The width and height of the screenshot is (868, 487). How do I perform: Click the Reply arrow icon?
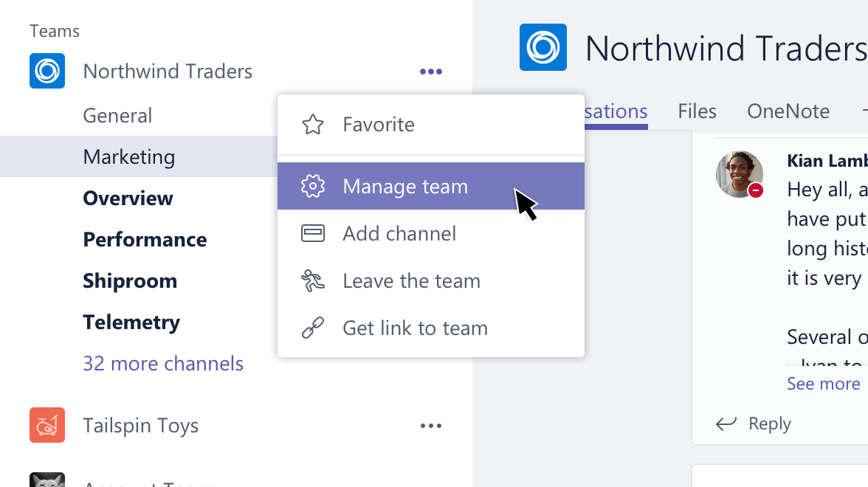click(x=726, y=424)
